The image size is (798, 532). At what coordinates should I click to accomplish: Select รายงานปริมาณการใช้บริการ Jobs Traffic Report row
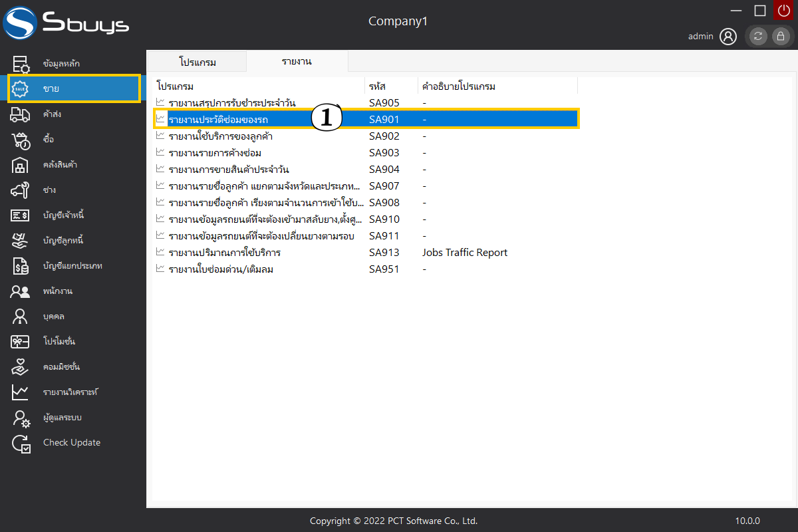coord(224,253)
